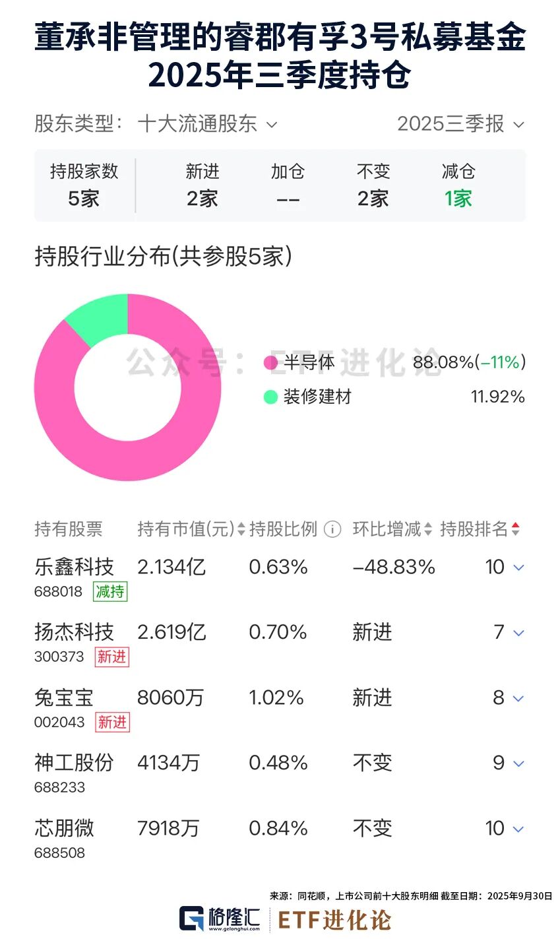The width and height of the screenshot is (560, 939).
Task: Click the red sort arrows beside 持股排名
Action: coord(516,529)
